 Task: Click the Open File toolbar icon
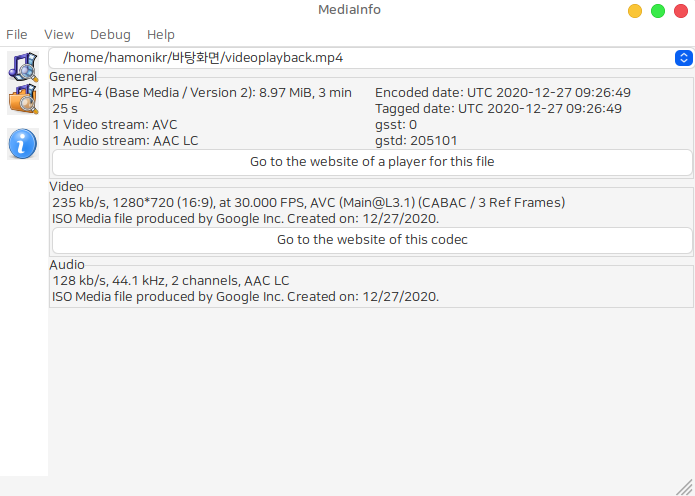tap(22, 66)
